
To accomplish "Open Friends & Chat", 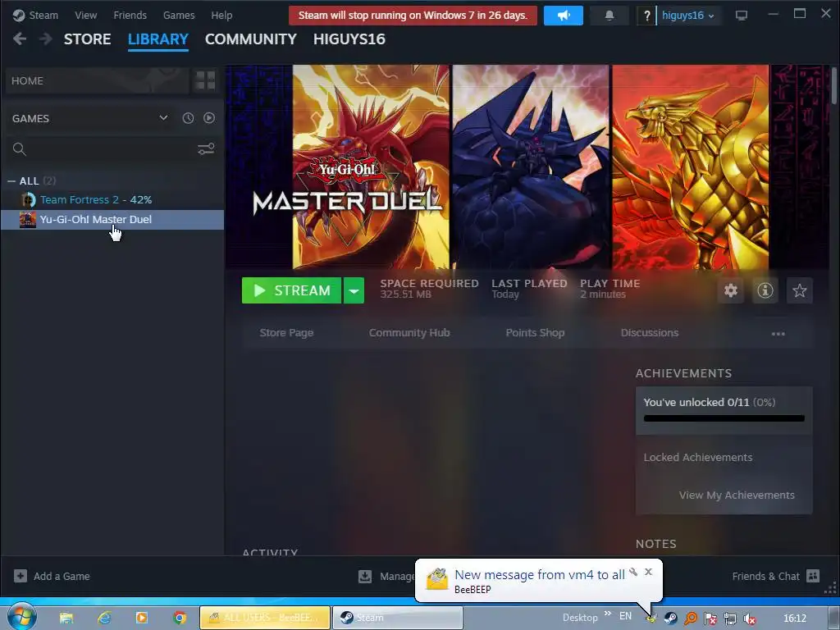I will tap(775, 577).
